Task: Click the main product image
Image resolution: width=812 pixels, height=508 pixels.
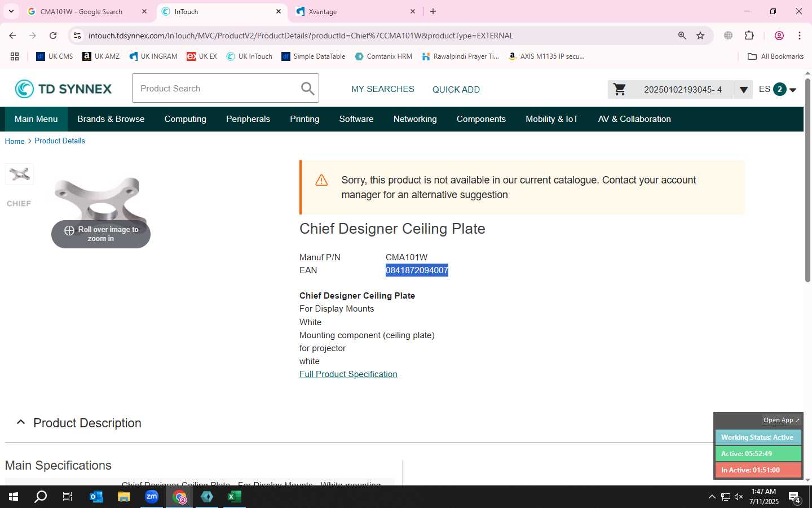Action: pyautogui.click(x=100, y=206)
